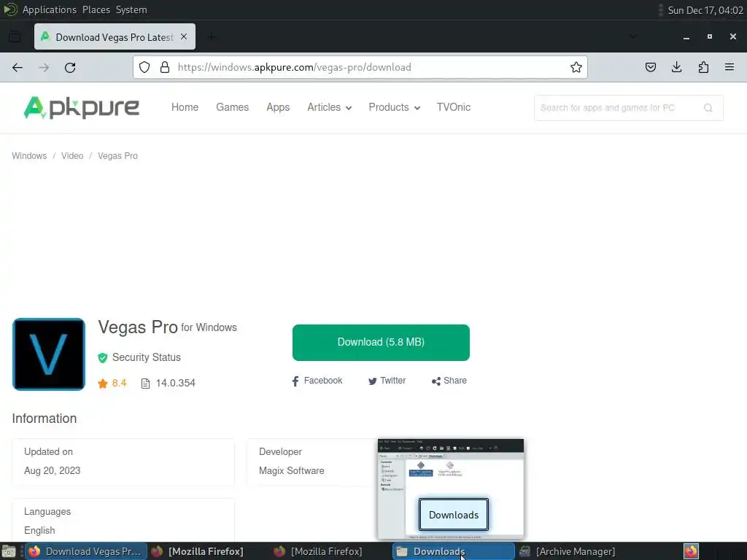Click the 8.4 star rating
Viewport: 747px width, 560px height.
(112, 384)
